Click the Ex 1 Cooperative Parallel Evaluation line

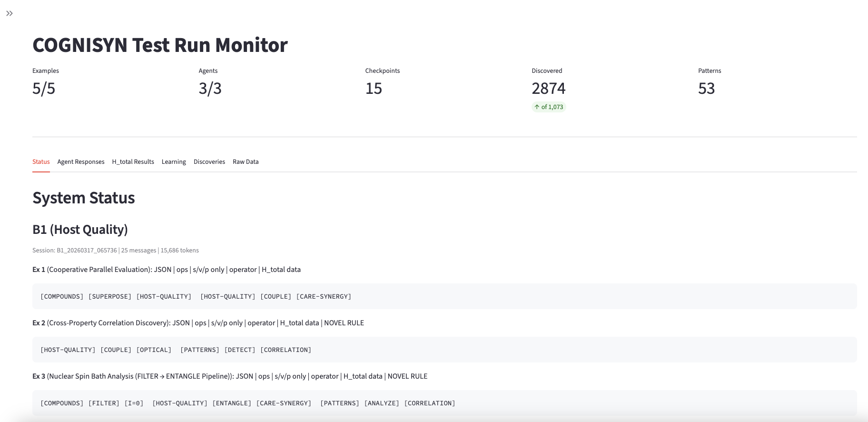click(167, 270)
